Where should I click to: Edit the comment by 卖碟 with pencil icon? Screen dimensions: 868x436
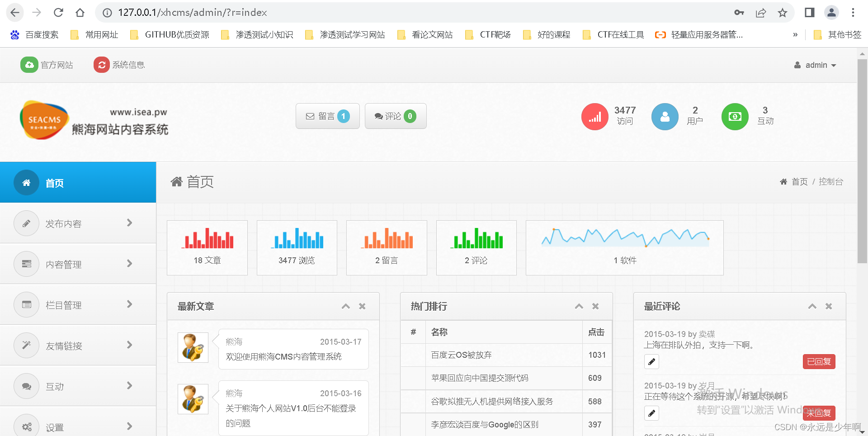point(651,362)
